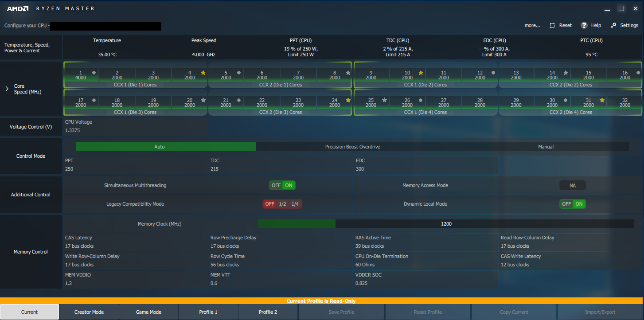Click the gray star on core 25
Image resolution: width=644 pixels, height=320 pixels.
click(x=384, y=100)
